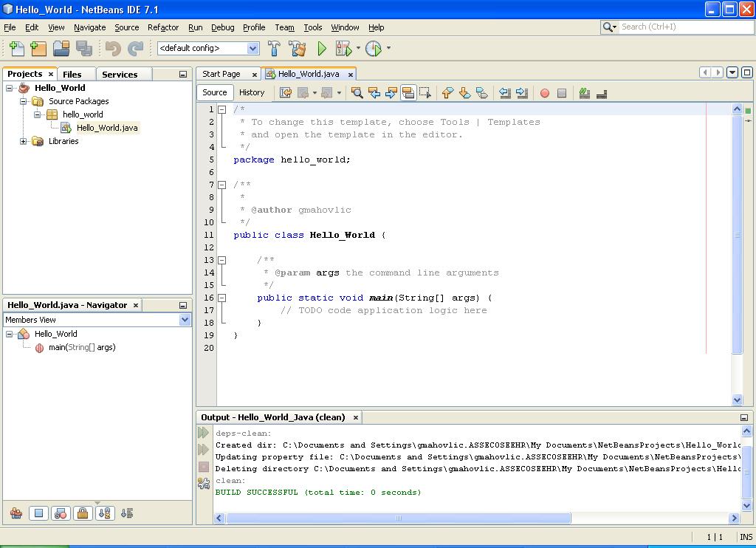Click the Open Project folder icon

click(61, 49)
